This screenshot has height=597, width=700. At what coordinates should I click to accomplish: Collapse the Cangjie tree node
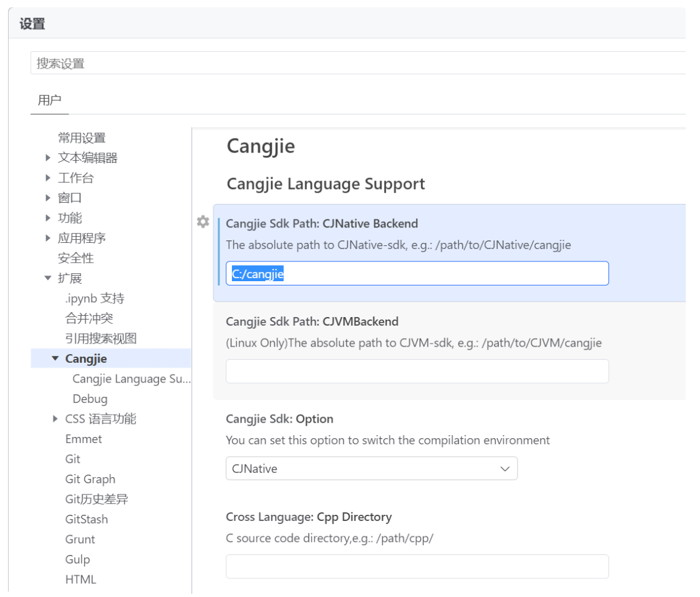[x=56, y=358]
